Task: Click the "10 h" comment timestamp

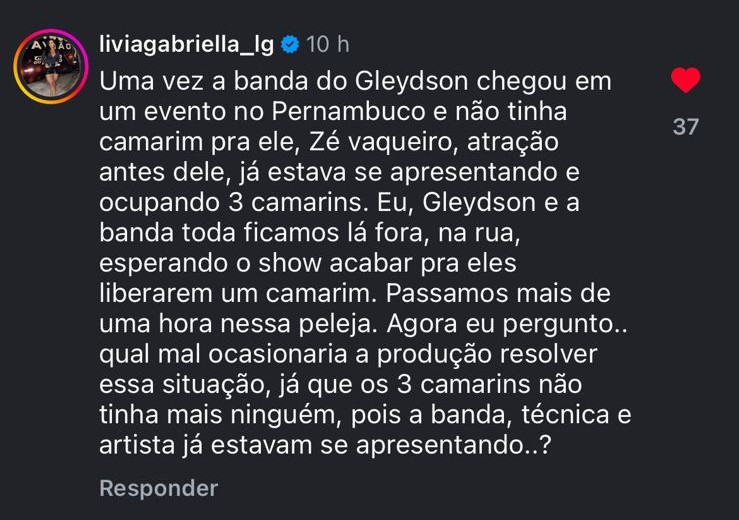Action: (328, 45)
